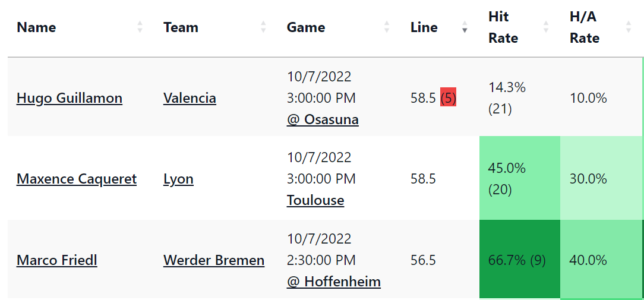Screen dimensions: 644x300
Task: Sort by H/A Rate column arrows
Action: pos(628,27)
